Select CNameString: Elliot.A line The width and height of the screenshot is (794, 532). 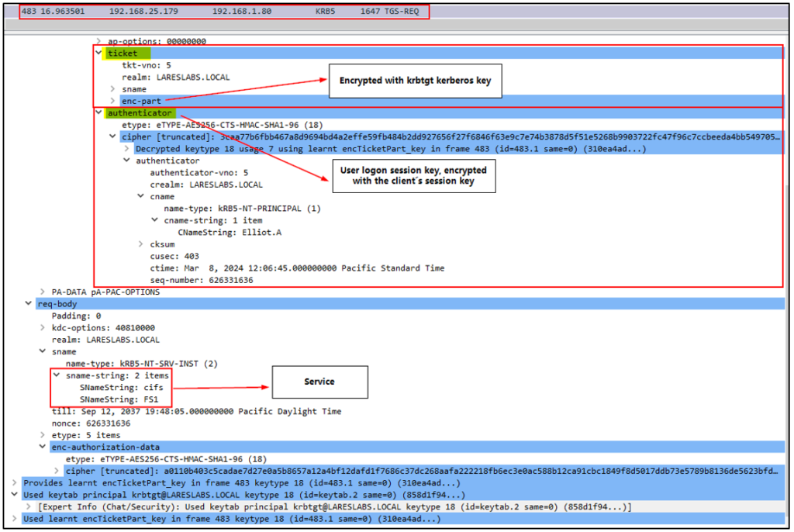coord(230,232)
